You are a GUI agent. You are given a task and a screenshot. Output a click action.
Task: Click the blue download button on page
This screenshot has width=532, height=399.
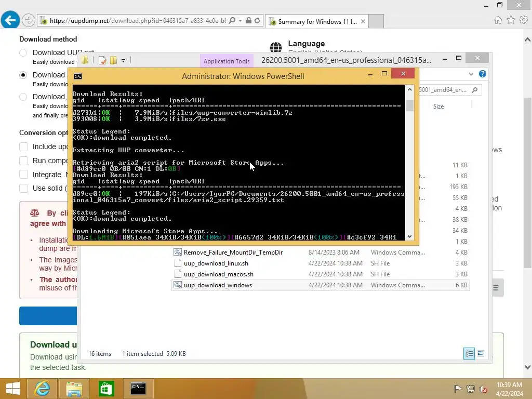(x=48, y=316)
